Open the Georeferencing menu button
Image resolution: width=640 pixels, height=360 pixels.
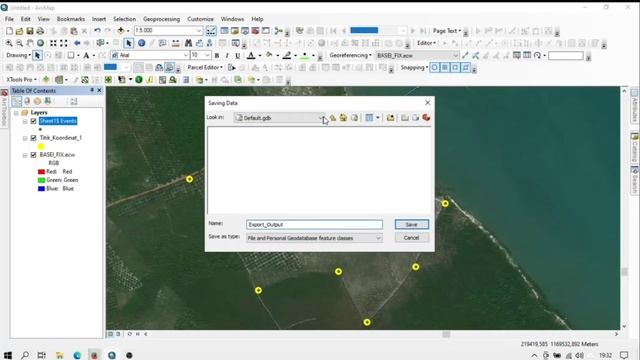coord(350,56)
